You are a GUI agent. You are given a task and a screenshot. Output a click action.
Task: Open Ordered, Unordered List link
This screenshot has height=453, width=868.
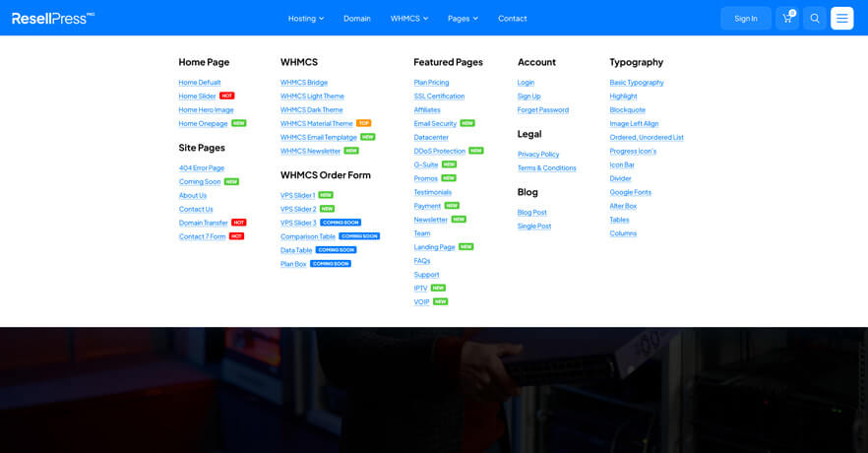(647, 137)
